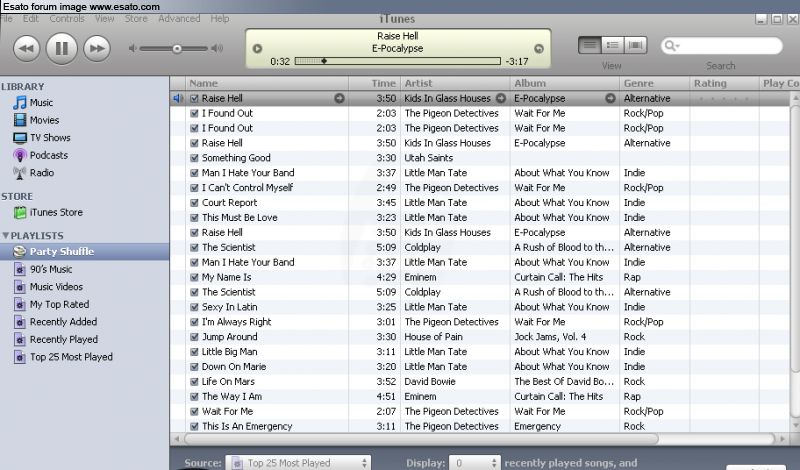Open the Advanced menu
Image resolution: width=800 pixels, height=470 pixels.
pyautogui.click(x=179, y=18)
